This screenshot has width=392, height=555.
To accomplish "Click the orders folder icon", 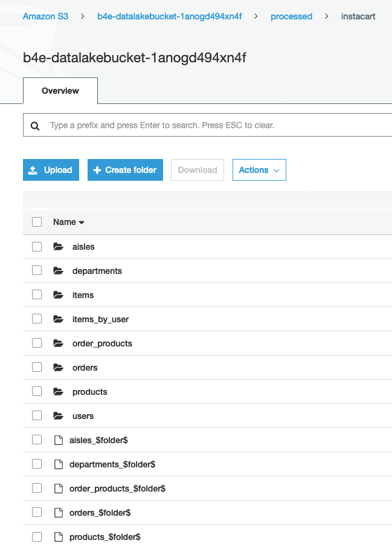I will tap(59, 367).
